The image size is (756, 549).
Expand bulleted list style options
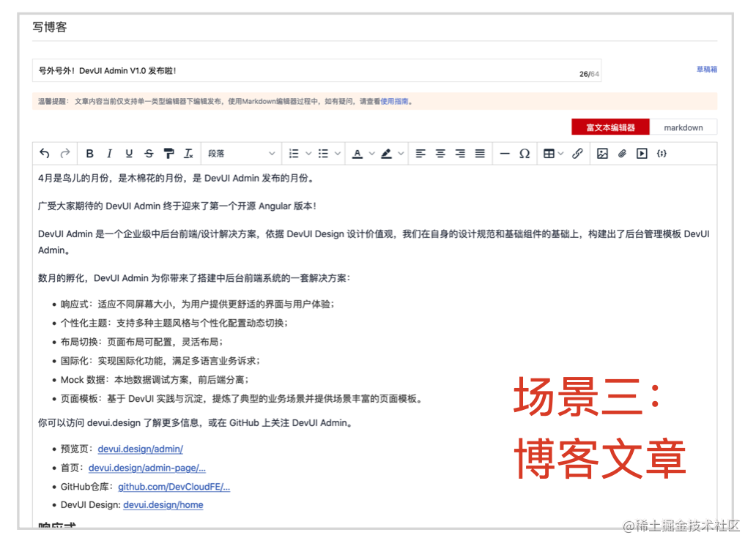coord(338,154)
